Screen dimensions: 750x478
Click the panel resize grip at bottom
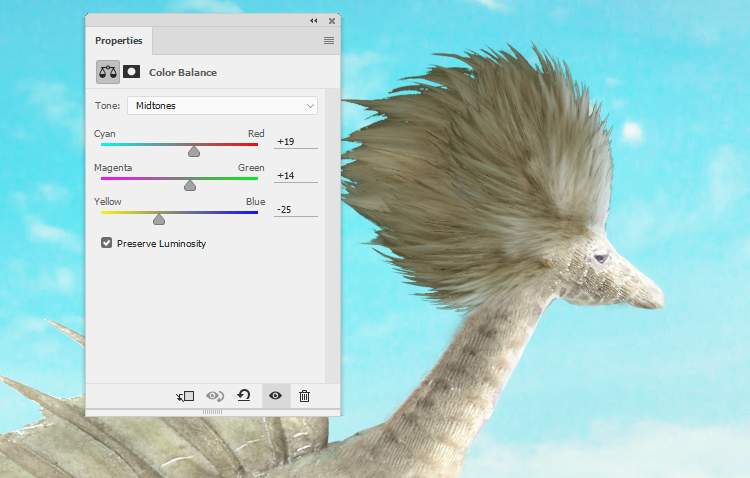(213, 412)
